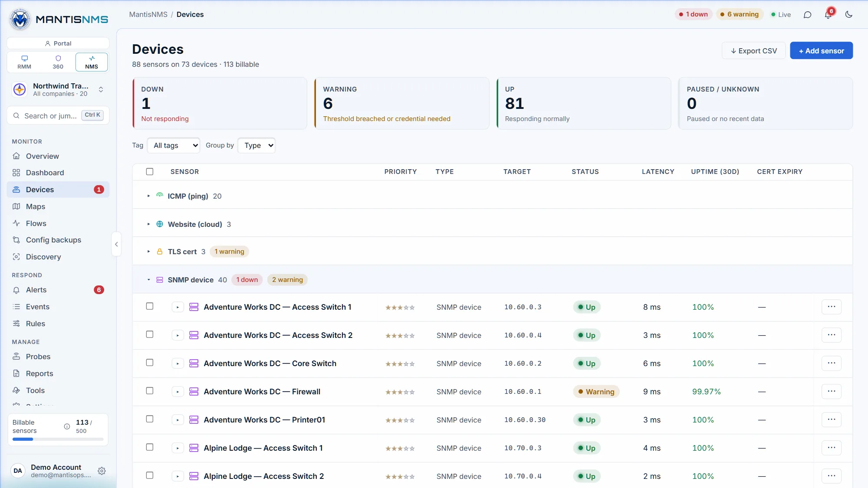Select checkbox for Adventure Works Printer01

[x=150, y=419]
